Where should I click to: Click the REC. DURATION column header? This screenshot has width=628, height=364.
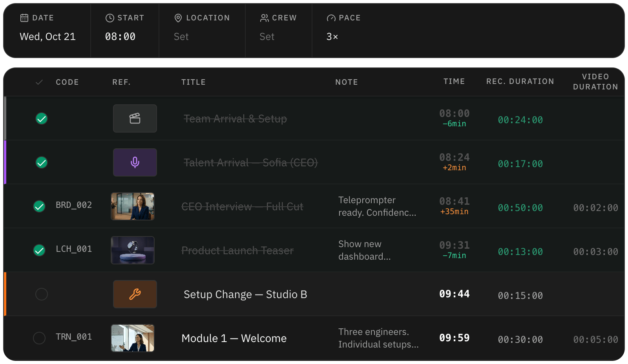[x=520, y=81]
